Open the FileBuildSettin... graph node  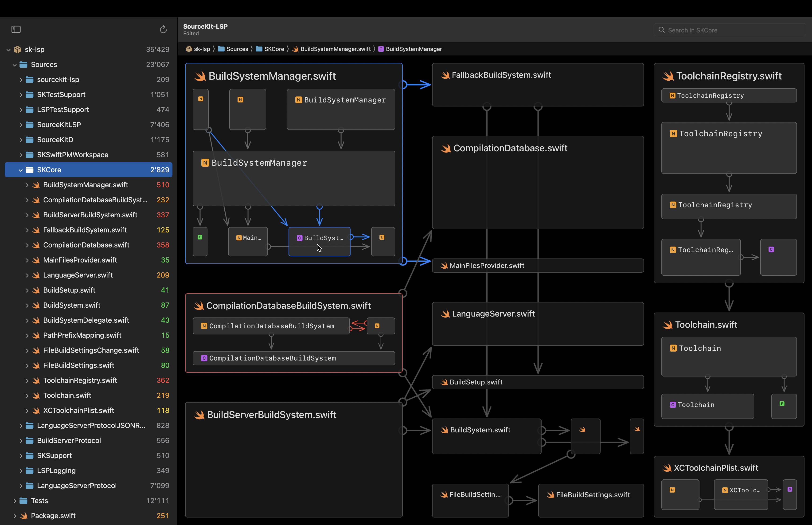pyautogui.click(x=470, y=500)
